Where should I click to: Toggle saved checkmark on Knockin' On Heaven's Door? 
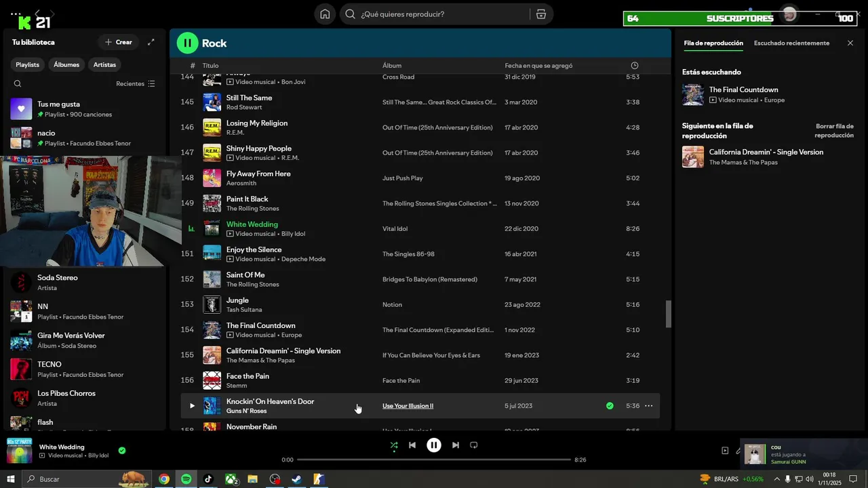tap(610, 406)
